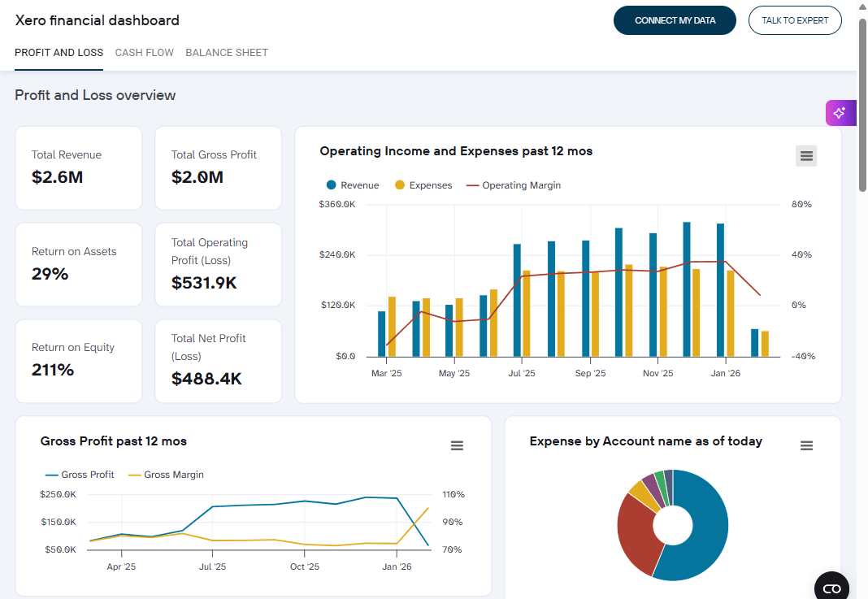
Task: Select the Total Net Profit card
Action: coord(218,360)
